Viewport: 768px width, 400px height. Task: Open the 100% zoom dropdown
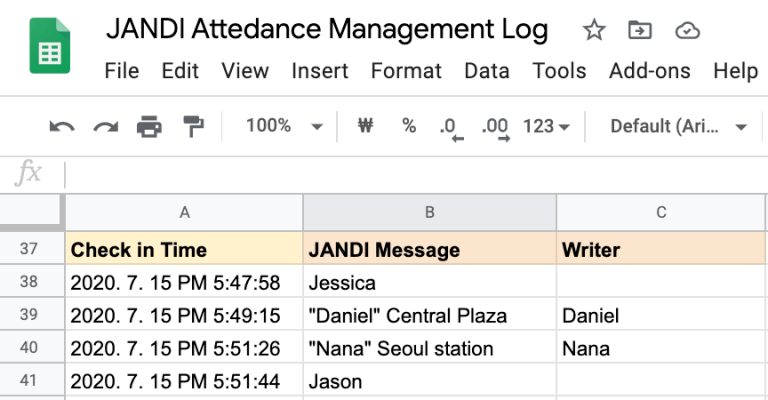285,126
